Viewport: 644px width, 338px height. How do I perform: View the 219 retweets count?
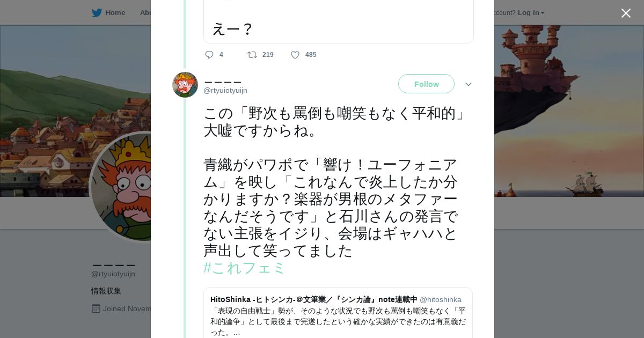tap(268, 55)
